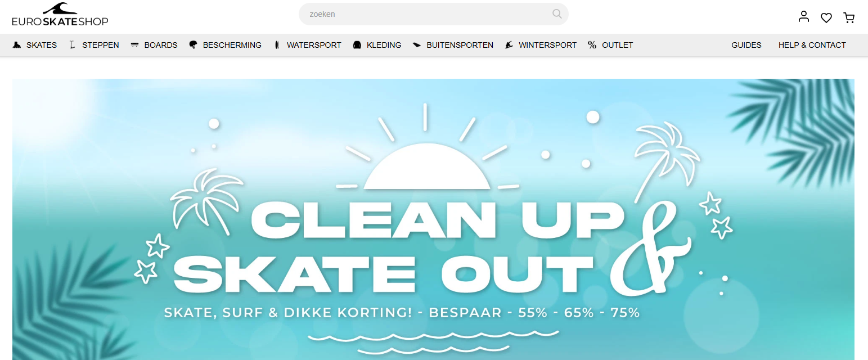This screenshot has height=360, width=868.
Task: Click the skateboard icon next to BOARDS
Action: click(134, 44)
